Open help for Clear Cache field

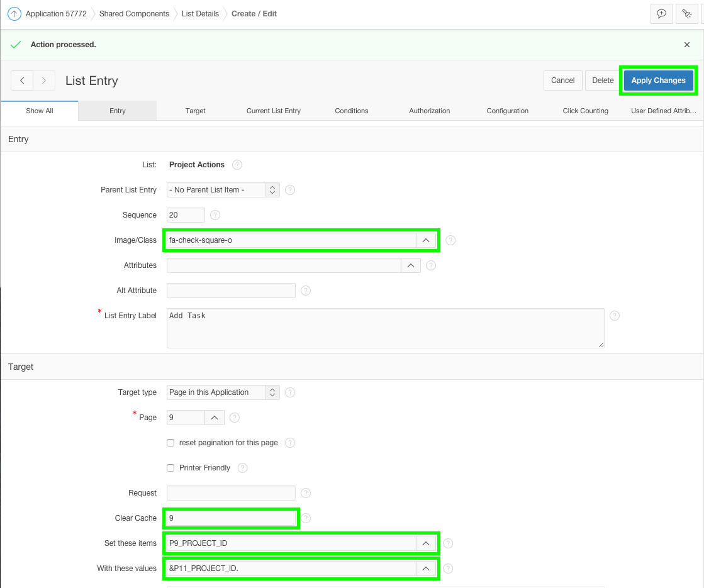306,518
